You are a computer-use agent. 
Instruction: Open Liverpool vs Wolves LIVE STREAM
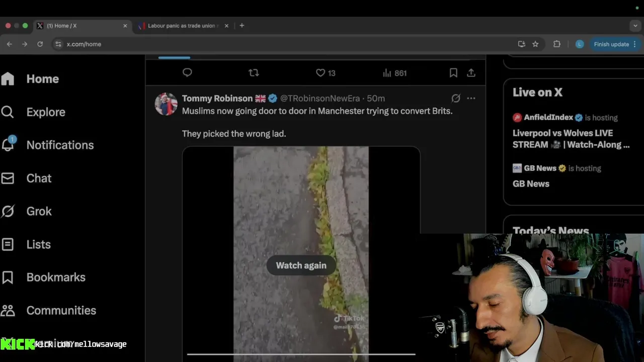[x=571, y=139]
